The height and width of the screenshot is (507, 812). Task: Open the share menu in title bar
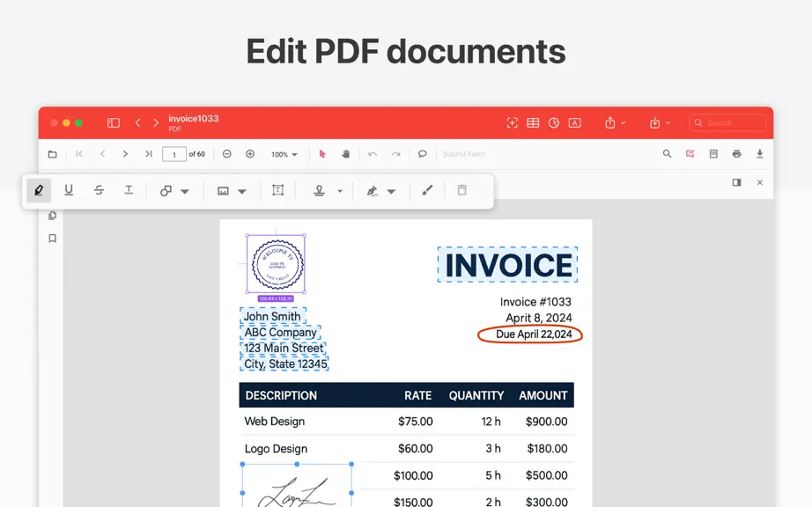(x=616, y=122)
